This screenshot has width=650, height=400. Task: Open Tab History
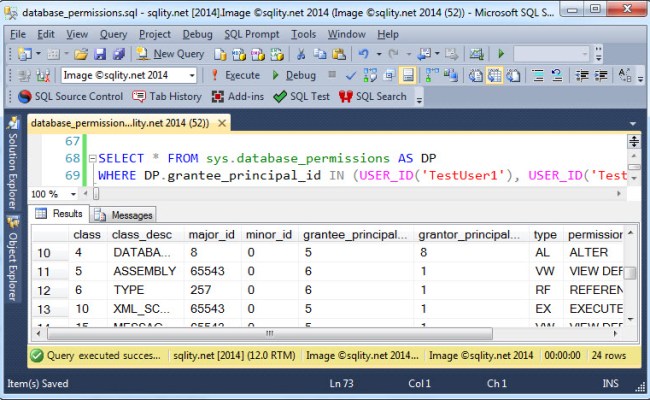point(167,97)
